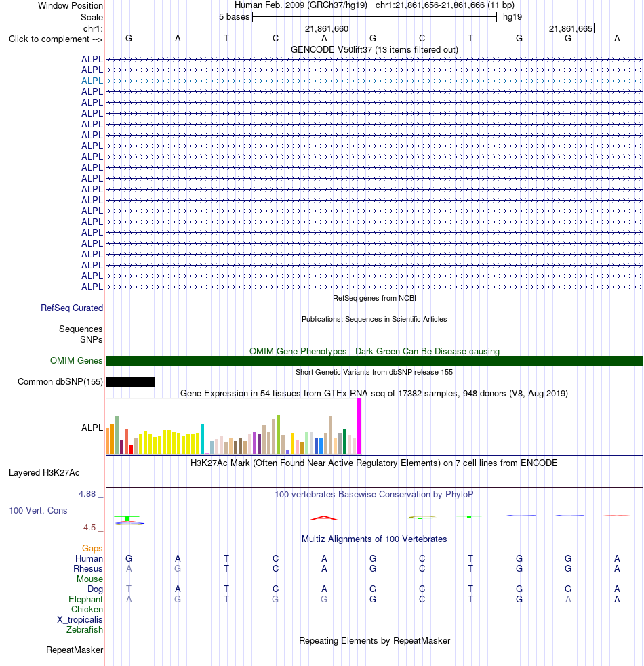Screen dimensions: 644x666
Task: Click the SNPs track label
Action: [x=92, y=340]
